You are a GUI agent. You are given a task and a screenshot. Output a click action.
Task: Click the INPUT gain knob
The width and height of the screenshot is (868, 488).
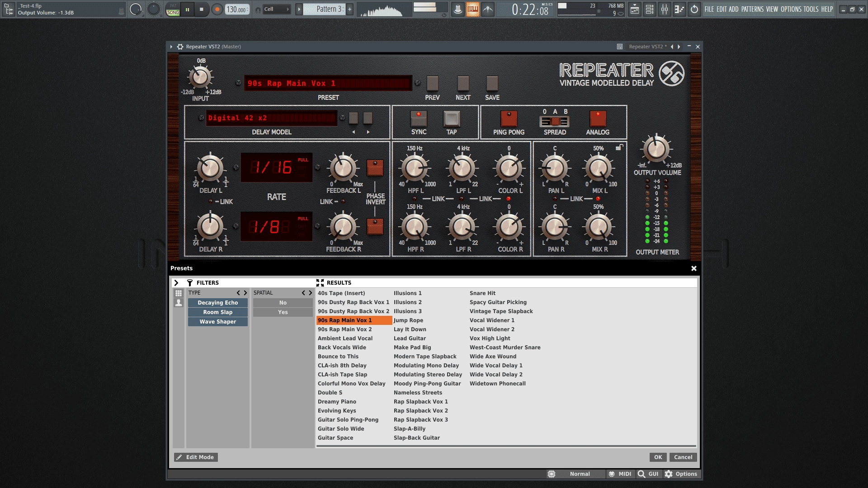200,77
